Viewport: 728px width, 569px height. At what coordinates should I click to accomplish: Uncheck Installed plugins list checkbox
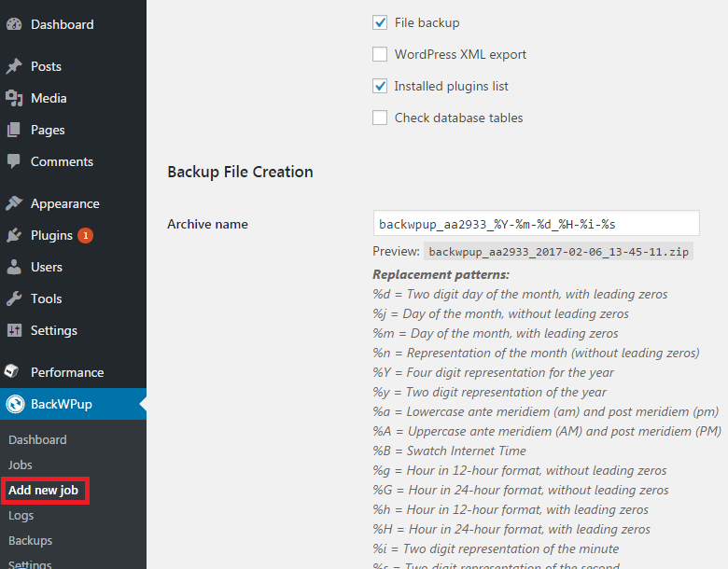coord(380,86)
